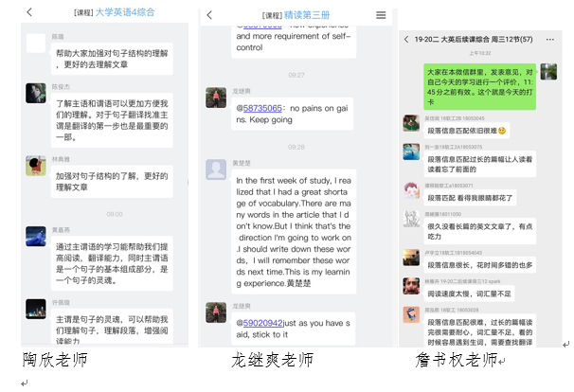The image size is (574, 392).
Task: Tap the message 段落信息匹配依旧很难
Action: click(467, 131)
